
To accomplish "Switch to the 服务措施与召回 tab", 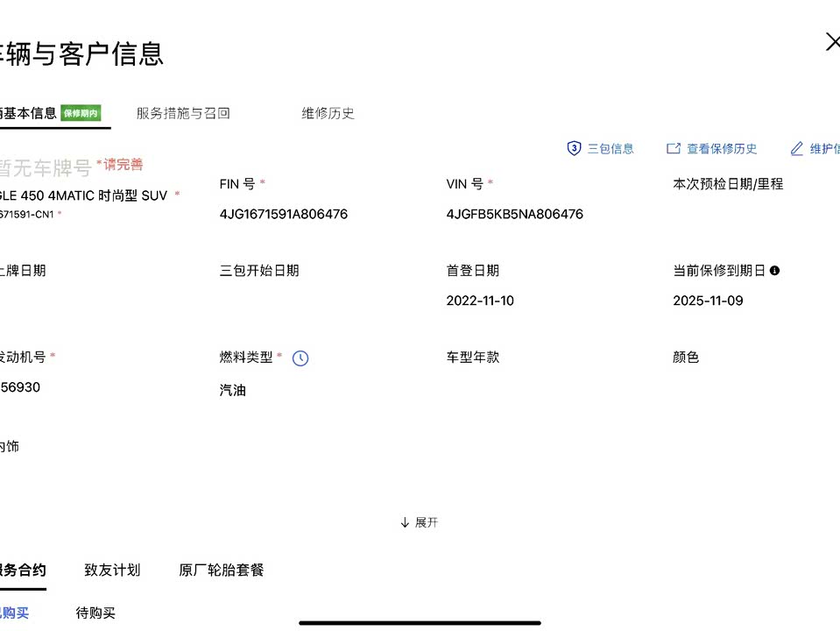I will pos(183,113).
